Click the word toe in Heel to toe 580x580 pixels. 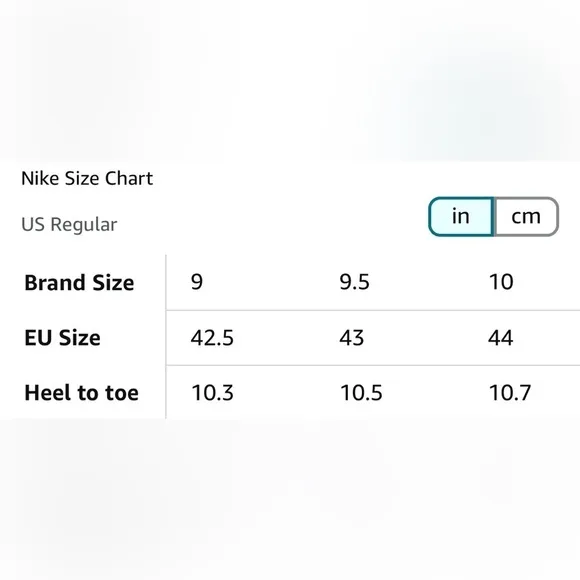[122, 392]
